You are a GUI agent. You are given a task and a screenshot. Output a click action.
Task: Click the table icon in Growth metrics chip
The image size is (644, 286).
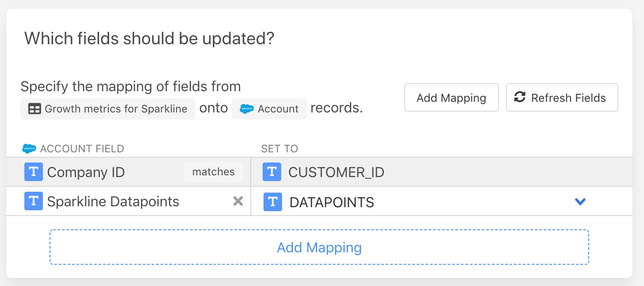[34, 109]
